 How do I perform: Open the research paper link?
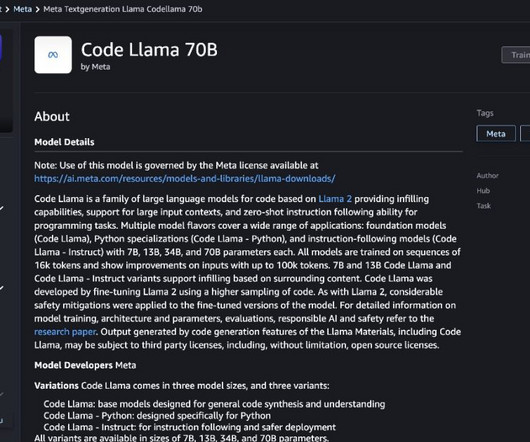click(x=65, y=332)
